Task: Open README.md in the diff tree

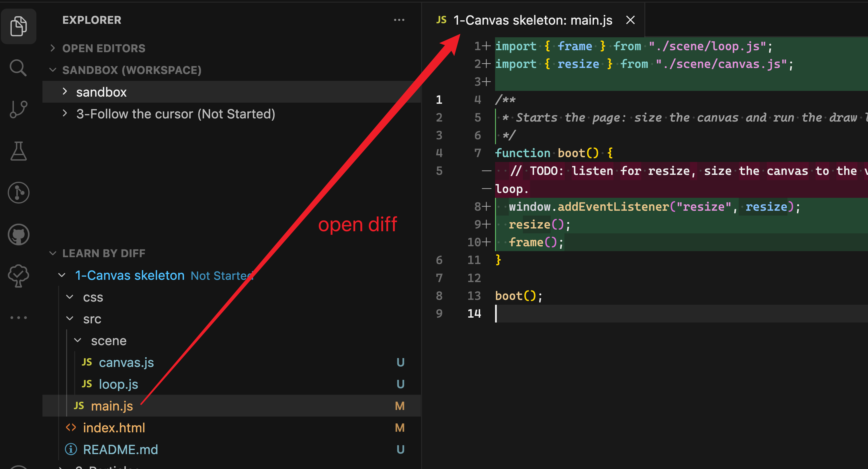Action: 120,450
